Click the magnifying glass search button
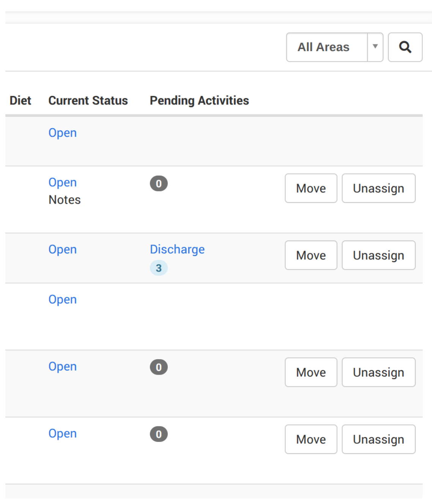Viewport: 432px width, 504px height. [x=405, y=47]
